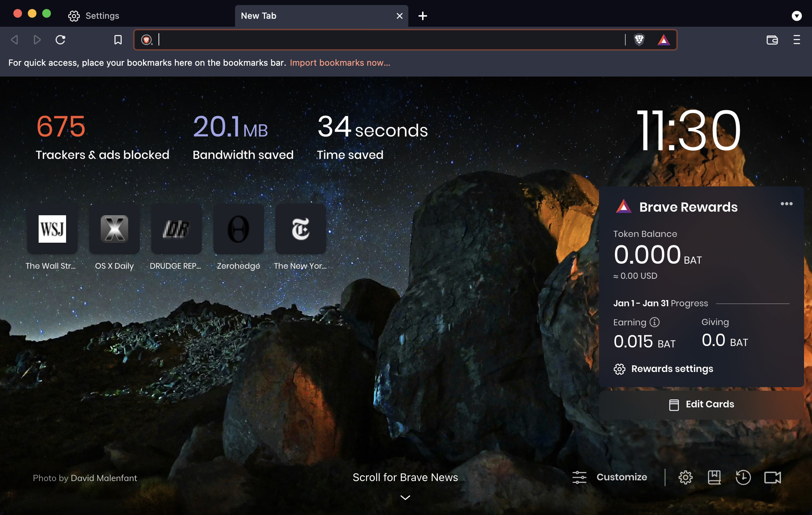This screenshot has width=812, height=515.
Task: Open history clock icon in bottom bar
Action: click(x=743, y=477)
